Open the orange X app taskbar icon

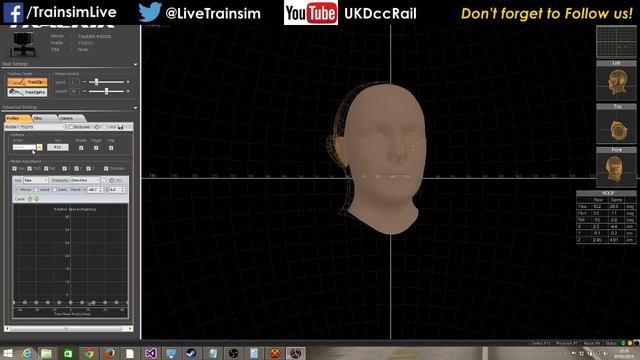pyautogui.click(x=275, y=353)
